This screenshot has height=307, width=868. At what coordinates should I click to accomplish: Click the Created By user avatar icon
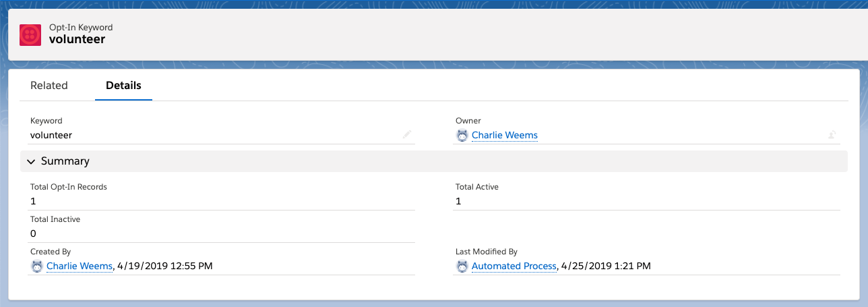[37, 267]
